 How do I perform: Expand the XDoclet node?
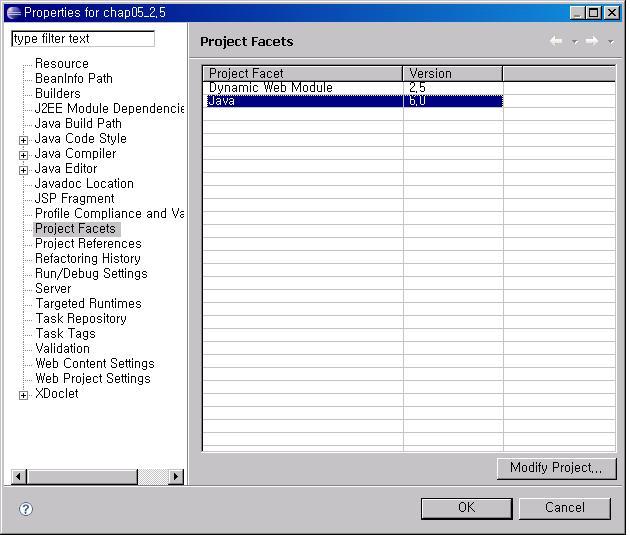coord(24,395)
